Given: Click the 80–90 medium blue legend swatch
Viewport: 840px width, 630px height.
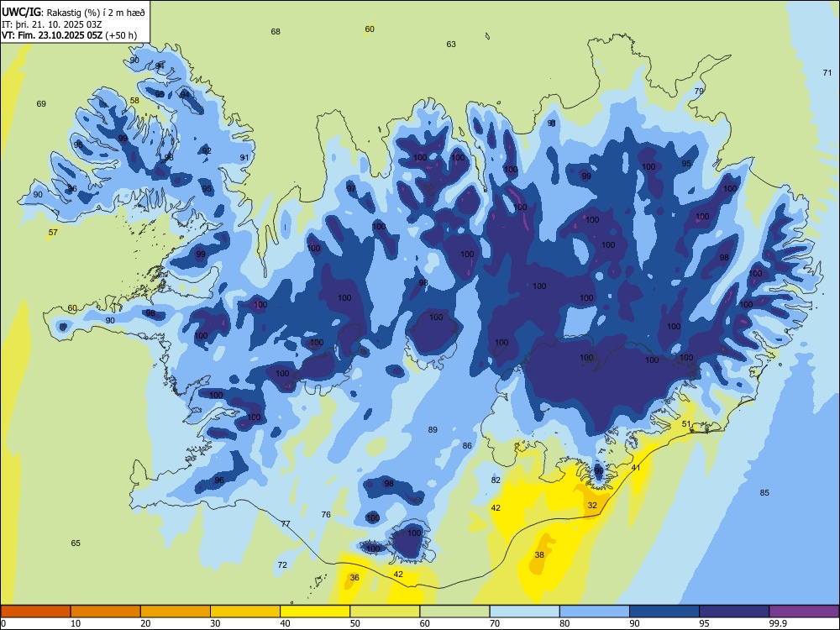Looking at the screenshot, I should 595,612.
